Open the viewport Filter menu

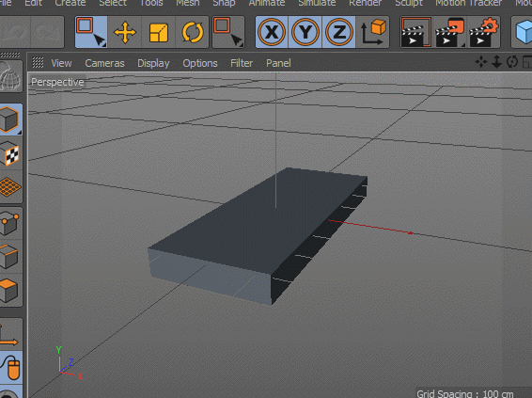coord(242,63)
